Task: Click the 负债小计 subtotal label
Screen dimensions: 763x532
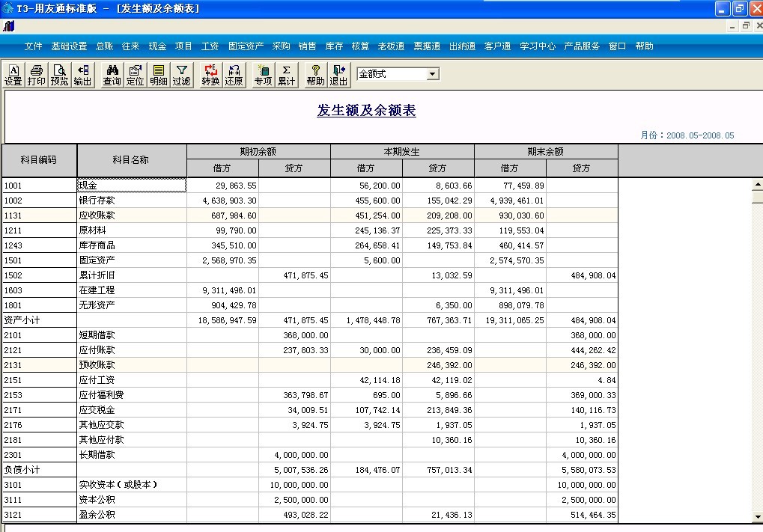Action: pyautogui.click(x=39, y=470)
